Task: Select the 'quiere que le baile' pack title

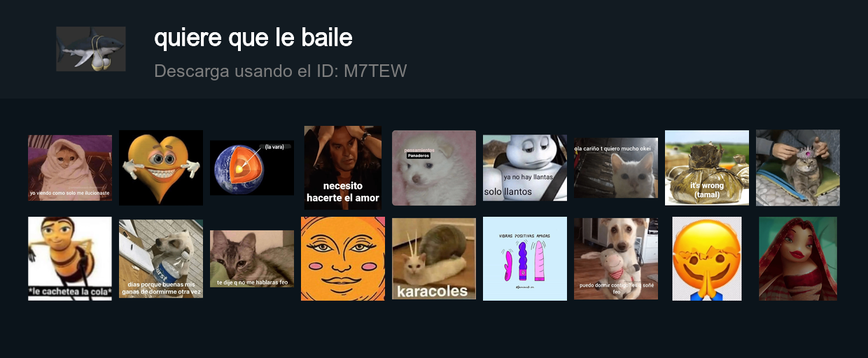Action: [253, 38]
